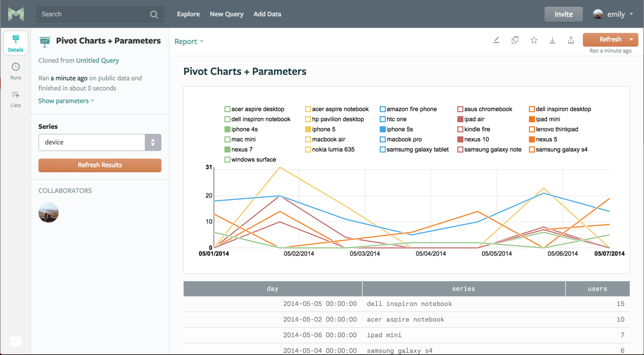644x355 pixels.
Task: Click the Mode logo icon
Action: click(16, 14)
